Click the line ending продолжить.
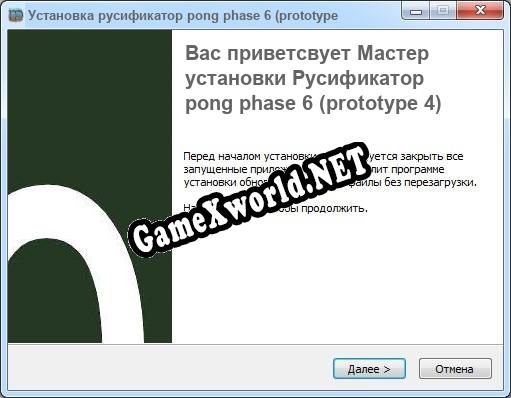 [x=275, y=209]
